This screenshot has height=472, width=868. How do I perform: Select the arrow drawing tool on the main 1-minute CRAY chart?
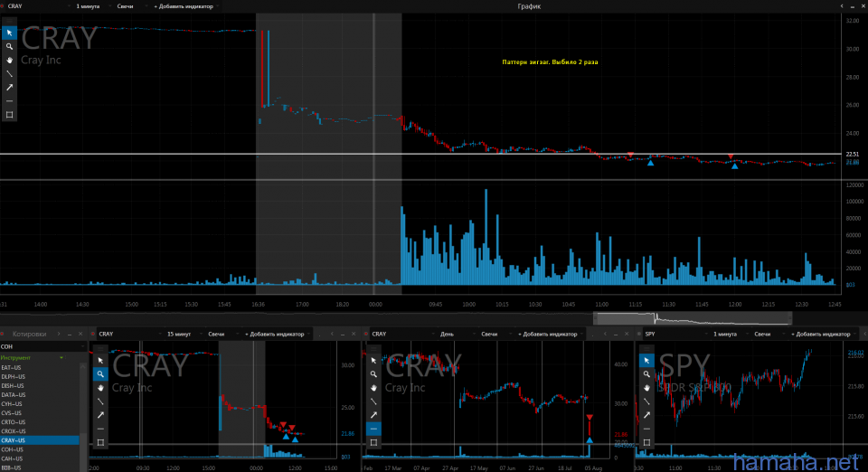[x=9, y=88]
